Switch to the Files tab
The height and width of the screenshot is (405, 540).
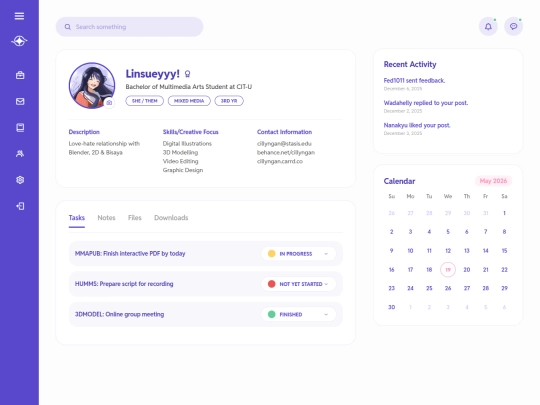[x=135, y=218]
